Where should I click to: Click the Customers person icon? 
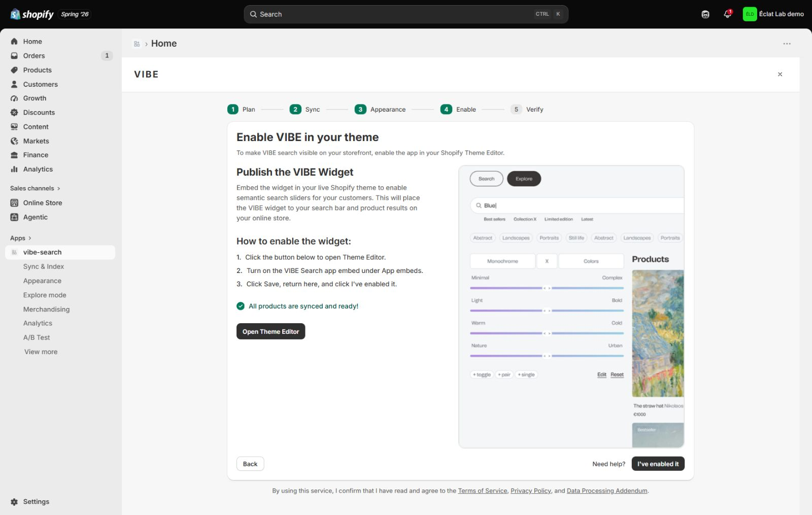14,84
